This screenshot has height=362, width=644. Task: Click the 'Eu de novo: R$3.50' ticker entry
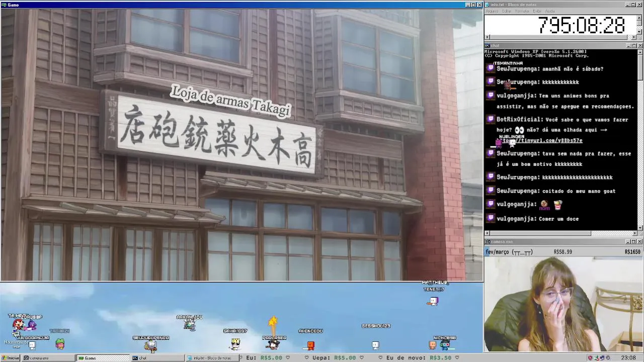(419, 358)
